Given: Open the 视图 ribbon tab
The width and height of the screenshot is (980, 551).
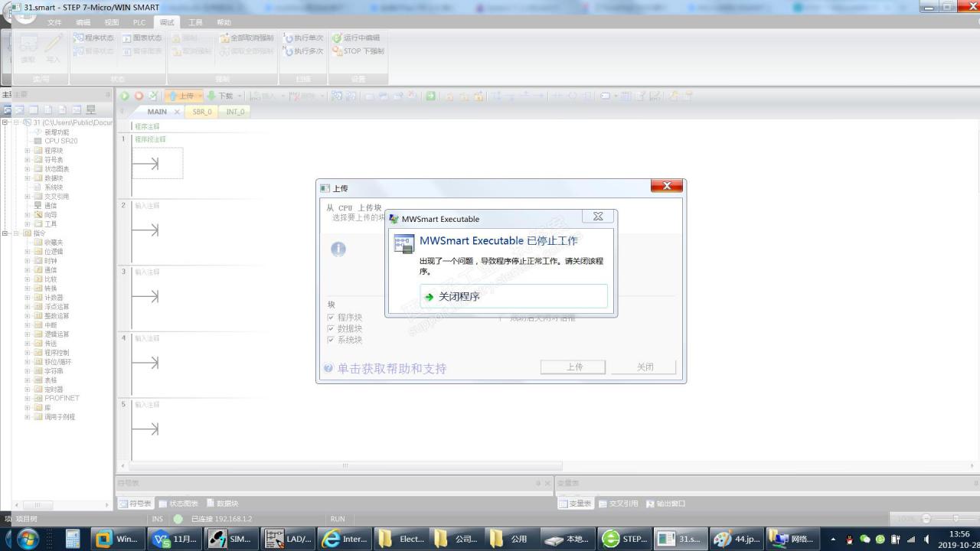Looking at the screenshot, I should pyautogui.click(x=111, y=23).
